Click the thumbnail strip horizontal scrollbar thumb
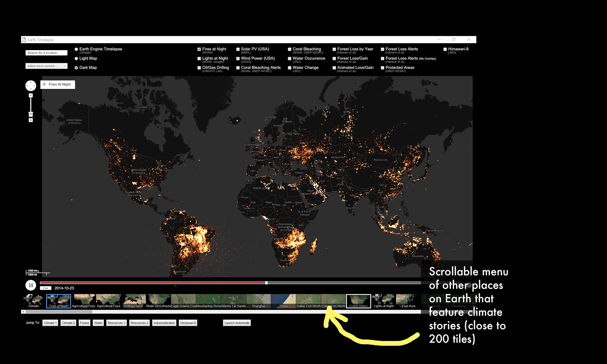 [x=59, y=312]
